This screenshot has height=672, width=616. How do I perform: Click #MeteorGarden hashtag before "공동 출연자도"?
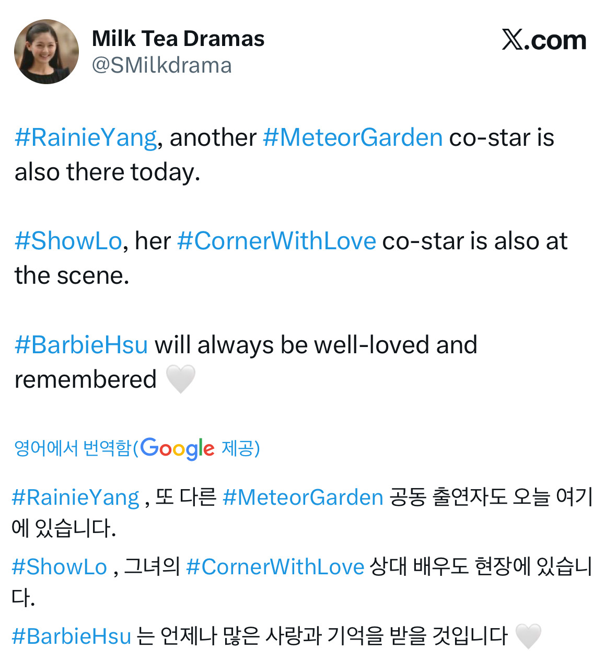(x=303, y=497)
